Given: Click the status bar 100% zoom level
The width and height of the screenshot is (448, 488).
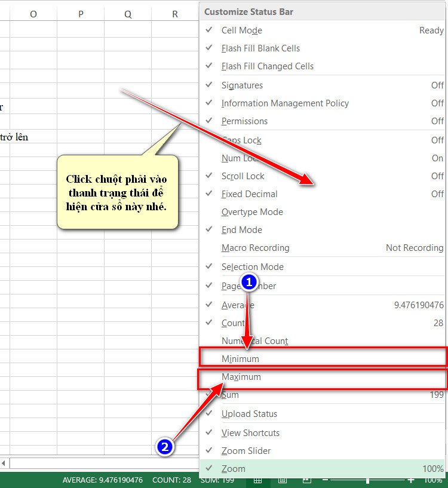Looking at the screenshot, I should click(x=434, y=480).
